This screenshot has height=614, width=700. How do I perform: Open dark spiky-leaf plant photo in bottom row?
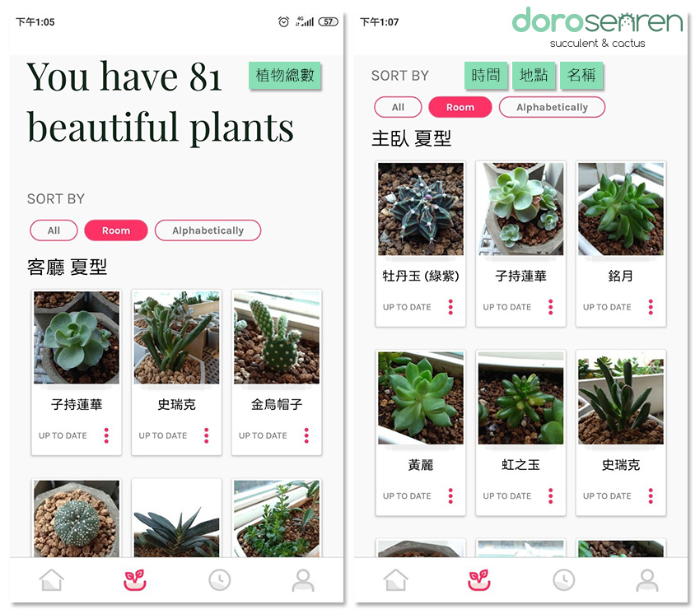pos(176,519)
